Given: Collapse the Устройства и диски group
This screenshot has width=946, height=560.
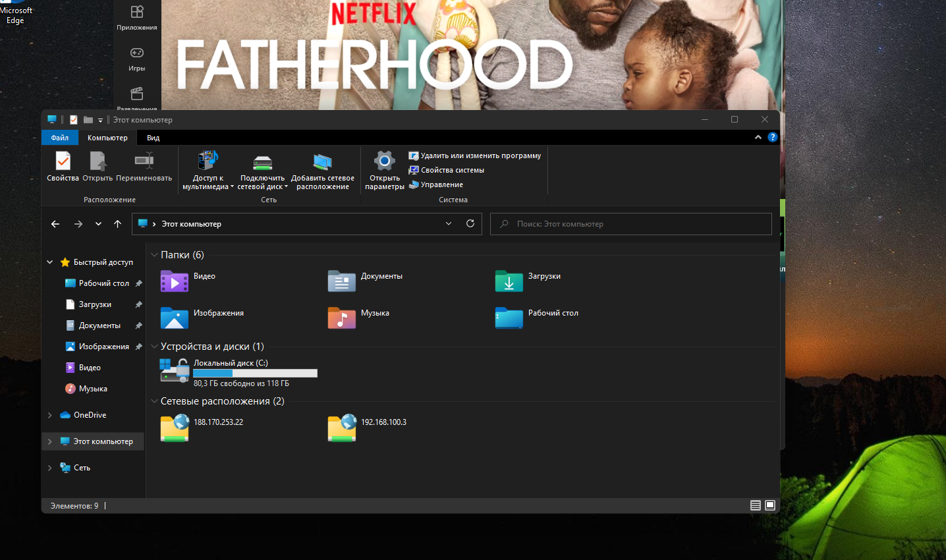Looking at the screenshot, I should (x=155, y=347).
